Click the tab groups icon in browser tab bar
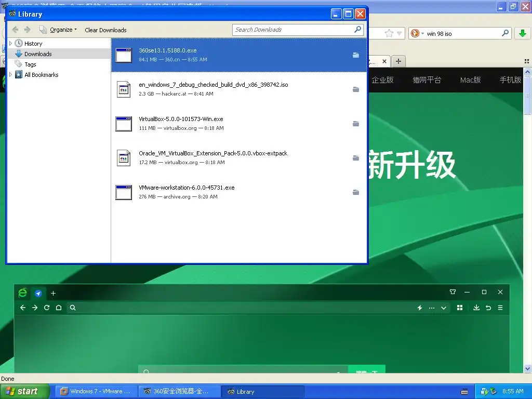The width and height of the screenshot is (532, 399). (527, 61)
